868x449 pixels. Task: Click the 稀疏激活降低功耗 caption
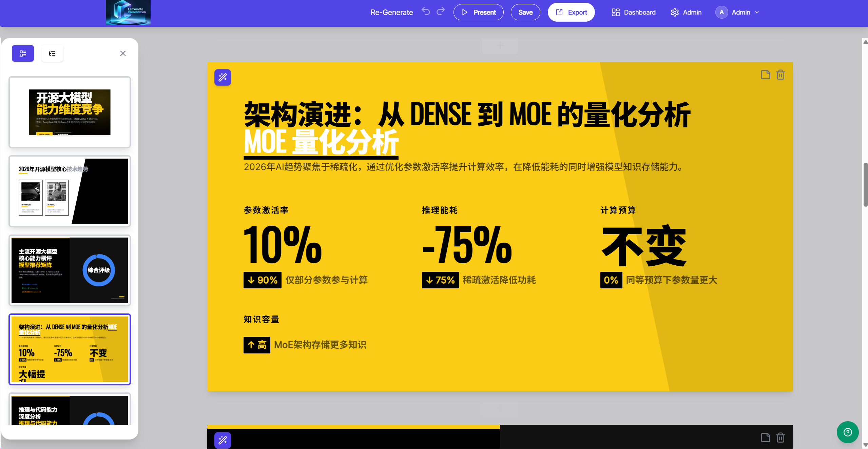tap(499, 280)
